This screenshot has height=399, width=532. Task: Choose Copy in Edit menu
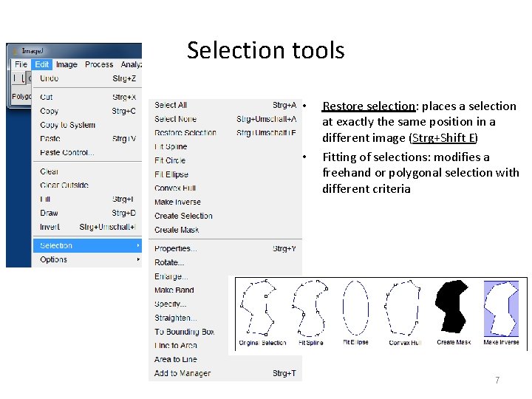(x=87, y=111)
